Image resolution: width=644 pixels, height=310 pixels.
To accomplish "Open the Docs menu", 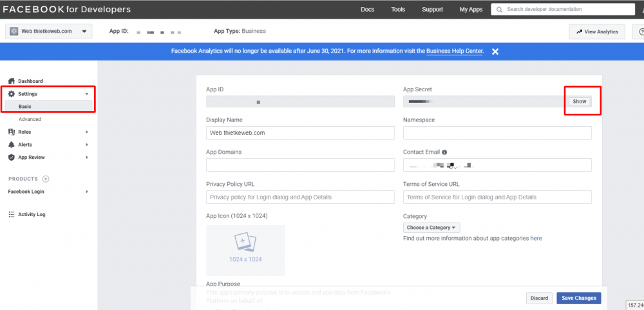I will coord(368,10).
